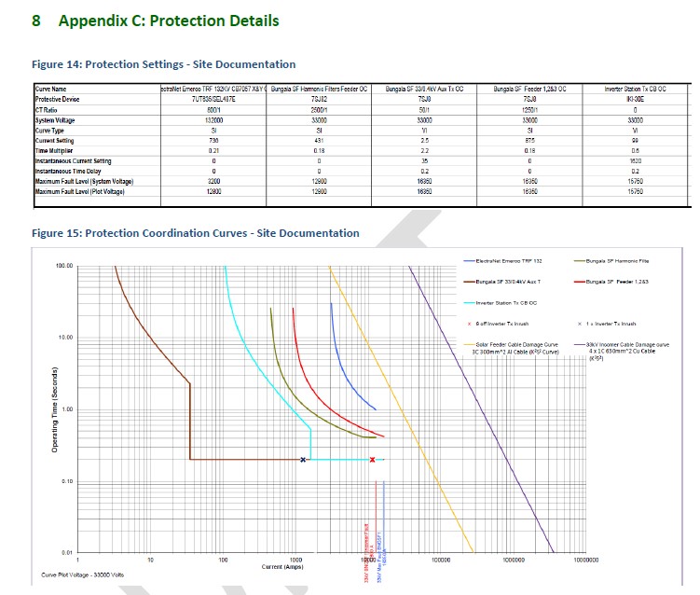Click the 'Figure 14: Protection Settings' caption
The image size is (700, 595).
(x=163, y=64)
